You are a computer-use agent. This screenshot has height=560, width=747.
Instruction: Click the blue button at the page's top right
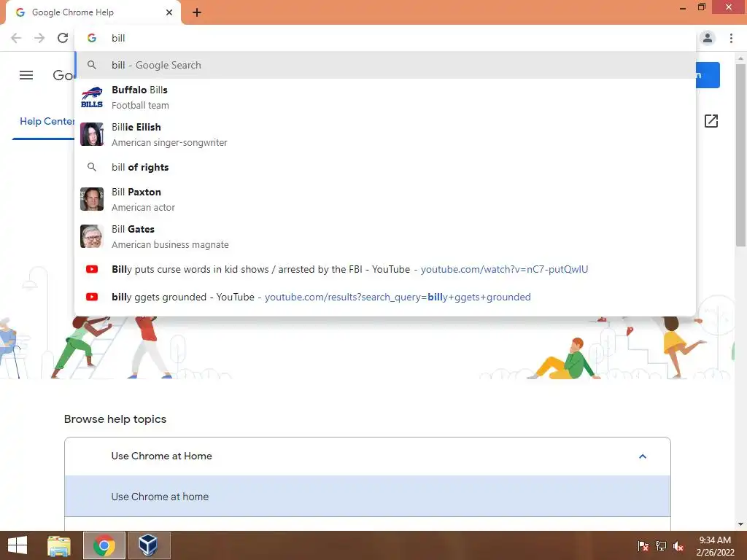pyautogui.click(x=708, y=75)
